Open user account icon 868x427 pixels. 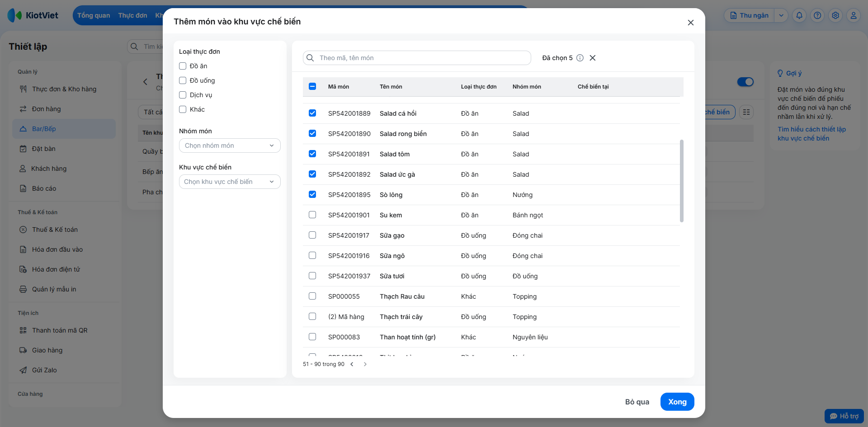[854, 15]
